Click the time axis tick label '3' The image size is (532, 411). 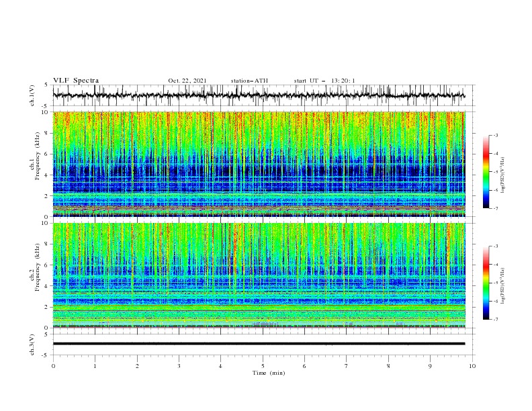[179, 366]
